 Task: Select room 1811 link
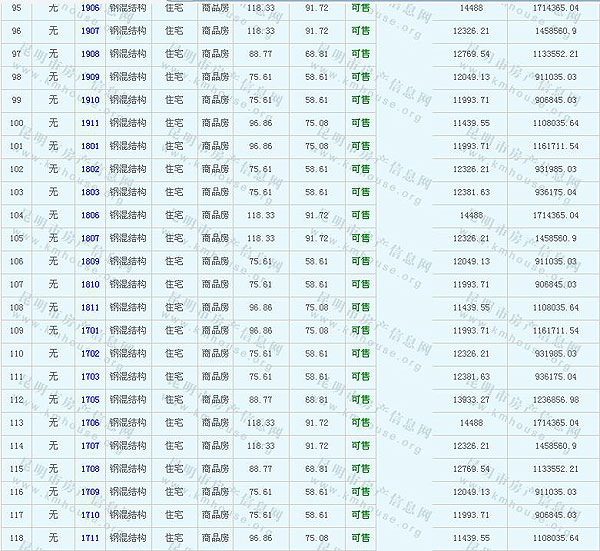click(x=90, y=307)
